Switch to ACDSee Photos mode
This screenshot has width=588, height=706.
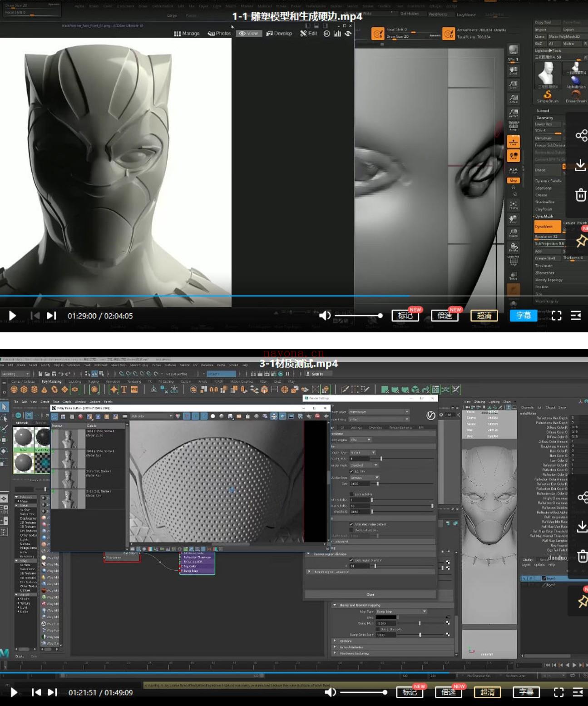pos(219,34)
